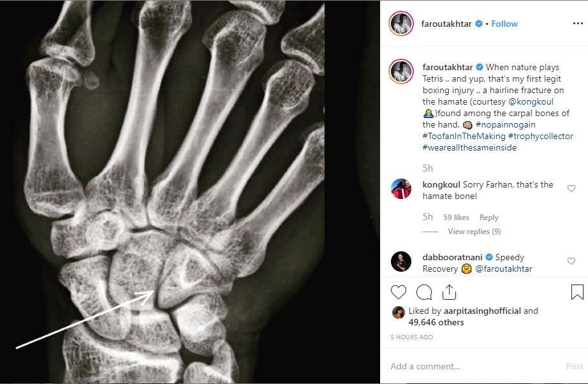The height and width of the screenshot is (384, 588).
Task: Save post with the bookmark icon
Action: [x=577, y=292]
